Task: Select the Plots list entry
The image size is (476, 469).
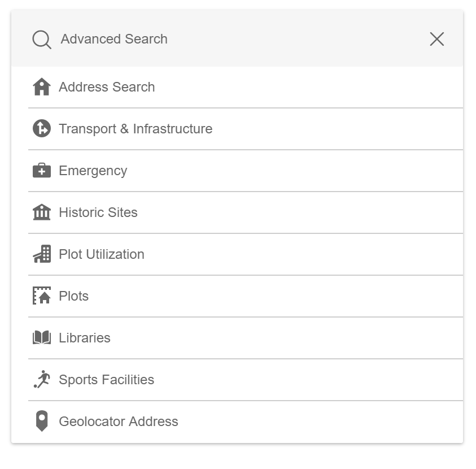Action: click(75, 296)
